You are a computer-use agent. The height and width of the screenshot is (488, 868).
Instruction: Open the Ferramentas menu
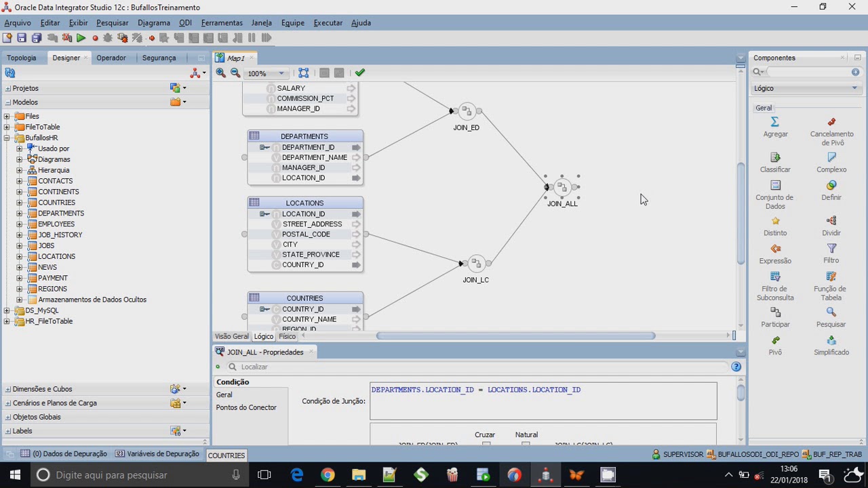pos(222,22)
